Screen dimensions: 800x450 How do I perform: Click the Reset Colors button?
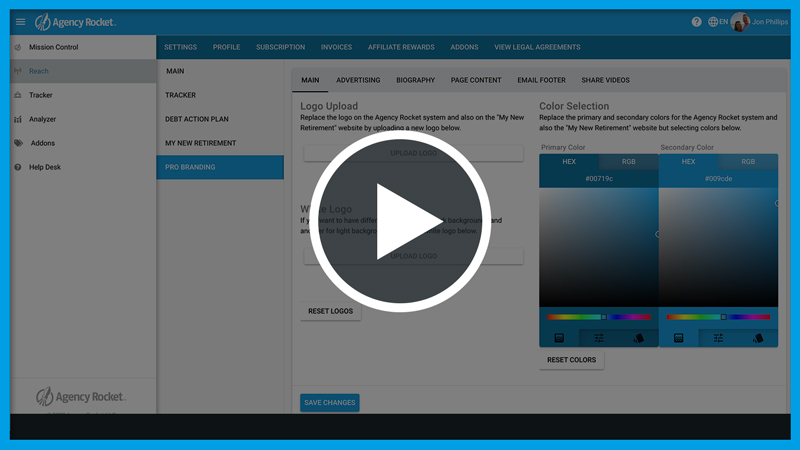coord(571,360)
